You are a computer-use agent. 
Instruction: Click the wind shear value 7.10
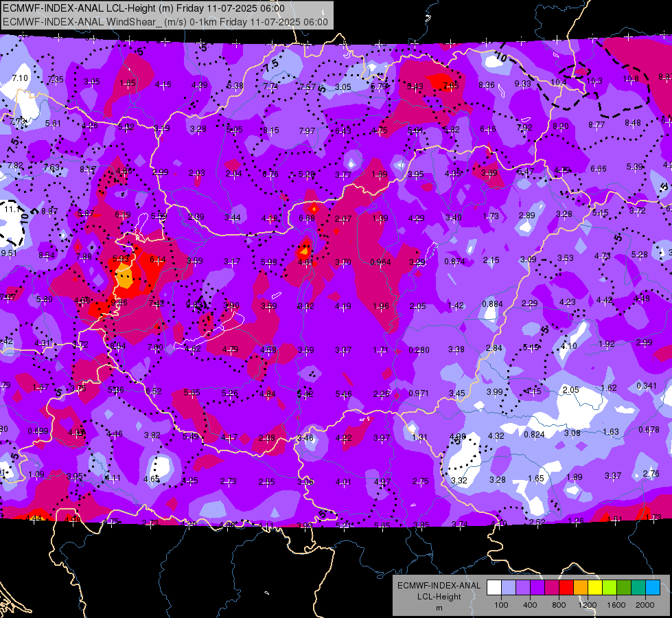(20, 78)
